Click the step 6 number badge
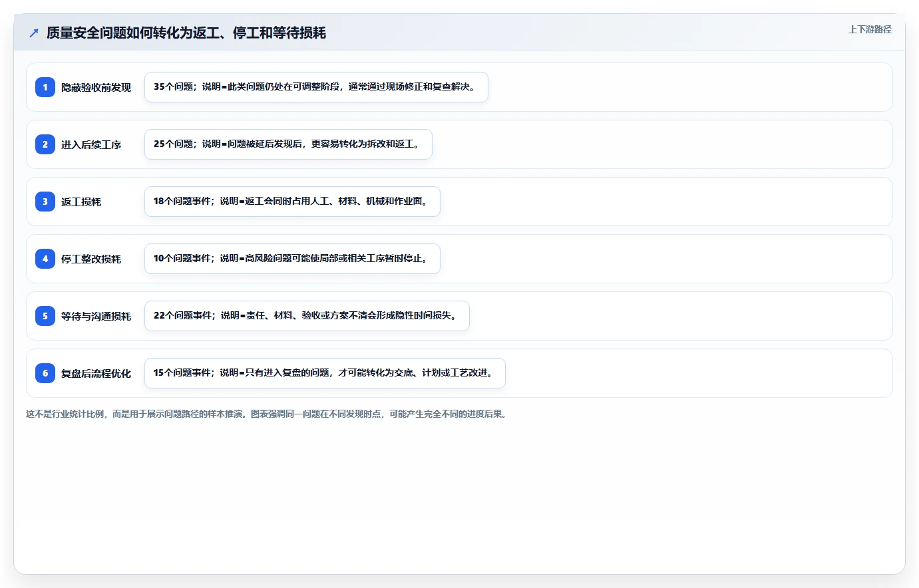The width and height of the screenshot is (919, 588). click(45, 373)
